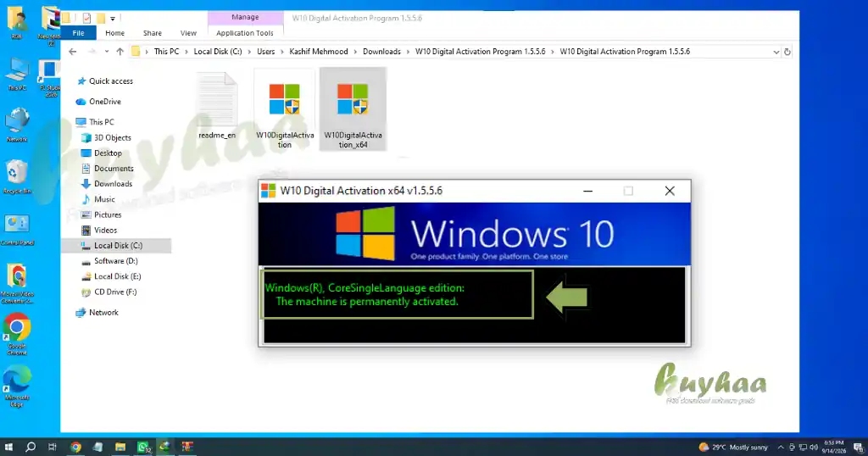Click the volume speaker tray icon
This screenshot has width=868, height=456.
(813, 448)
